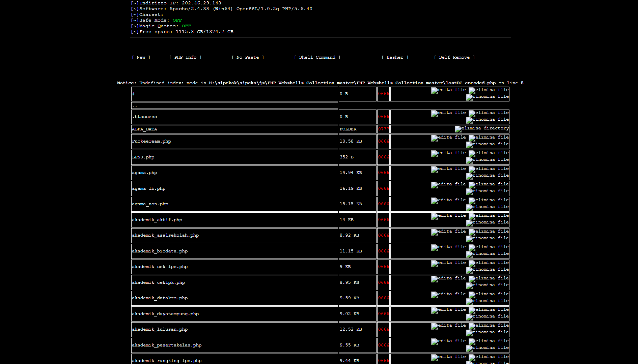Open akademik_cek_ips.php file
This screenshot has height=364, width=638.
tap(160, 267)
